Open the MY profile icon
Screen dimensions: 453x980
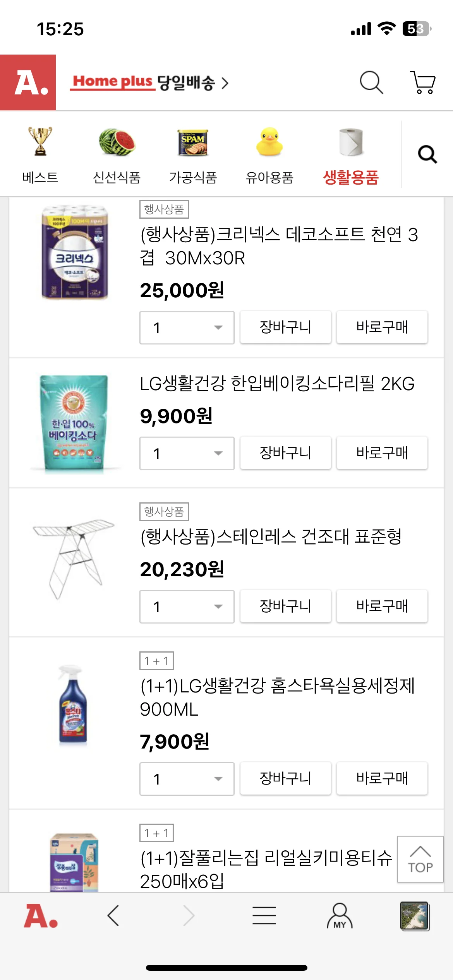tap(340, 916)
